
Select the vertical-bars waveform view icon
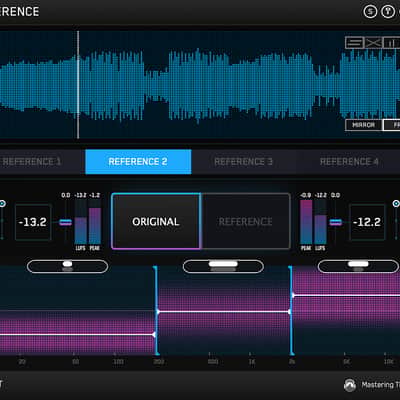392,43
